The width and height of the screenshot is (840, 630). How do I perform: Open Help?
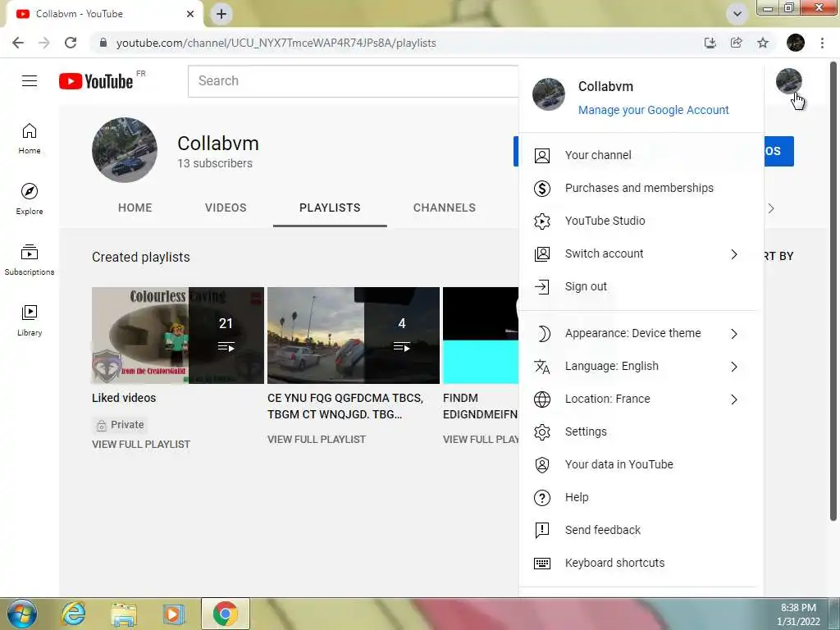click(641, 497)
